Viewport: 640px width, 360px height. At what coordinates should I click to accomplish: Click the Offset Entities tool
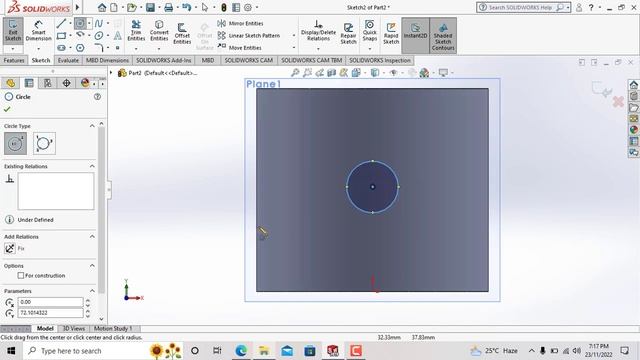[182, 33]
